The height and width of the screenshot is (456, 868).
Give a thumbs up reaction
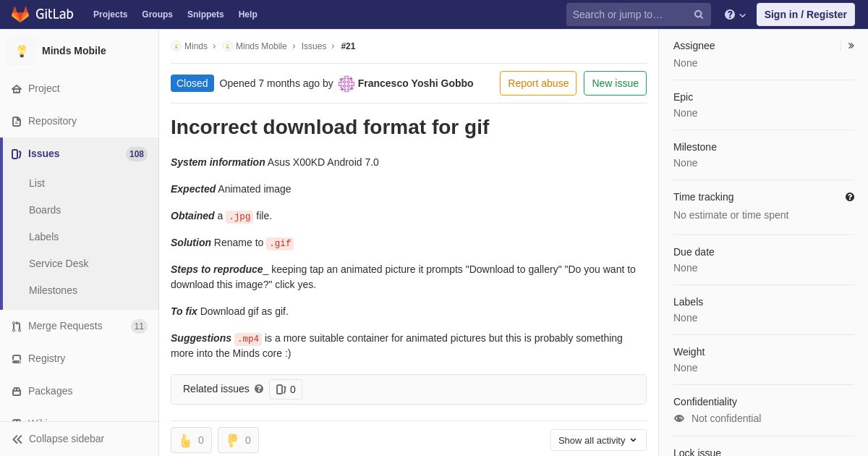pyautogui.click(x=191, y=440)
